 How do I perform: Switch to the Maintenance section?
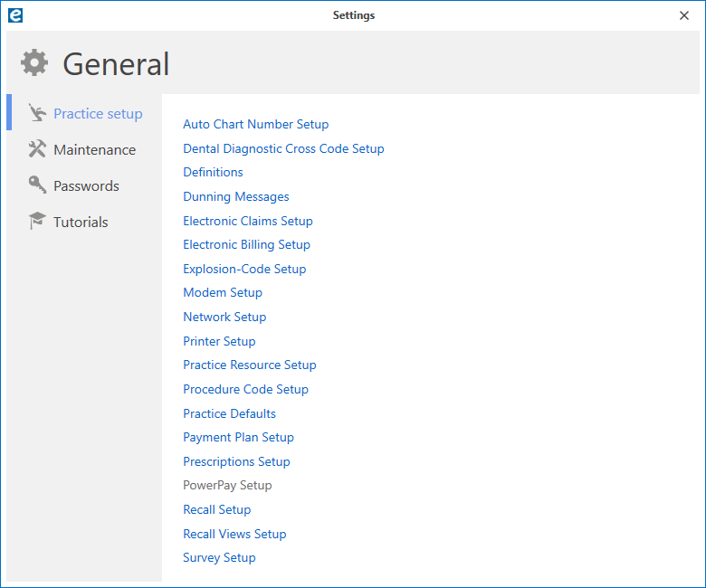(x=94, y=150)
